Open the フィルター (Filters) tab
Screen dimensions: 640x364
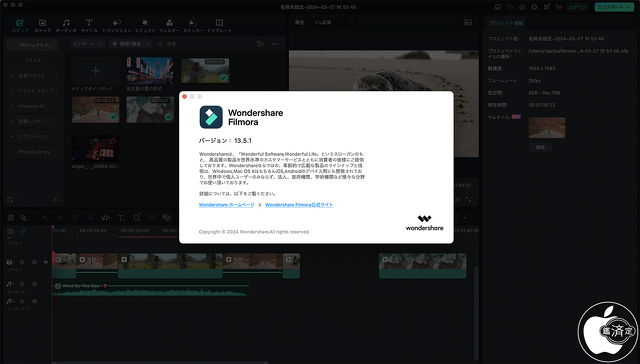(169, 26)
